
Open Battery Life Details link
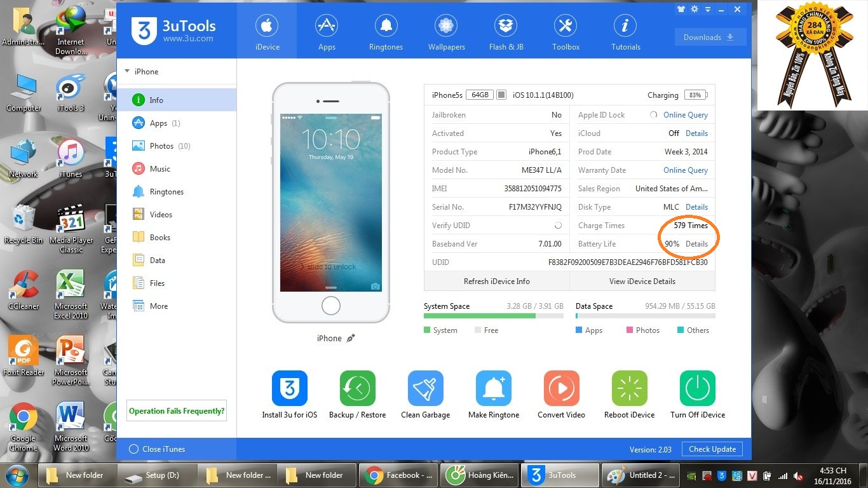click(696, 244)
